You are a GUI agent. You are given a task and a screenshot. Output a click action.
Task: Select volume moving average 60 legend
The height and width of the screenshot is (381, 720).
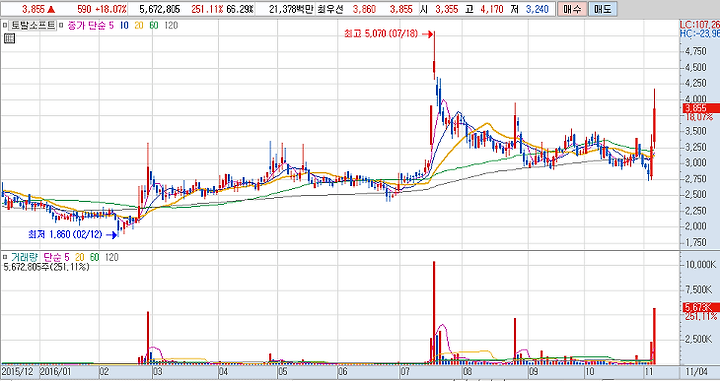95,258
